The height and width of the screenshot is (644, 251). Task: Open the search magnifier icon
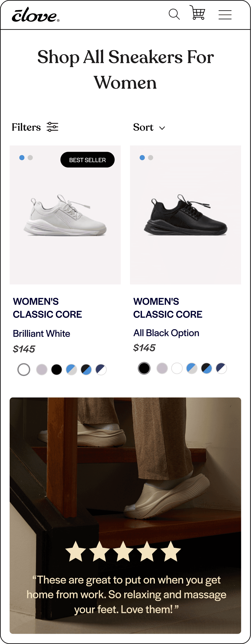tap(174, 14)
